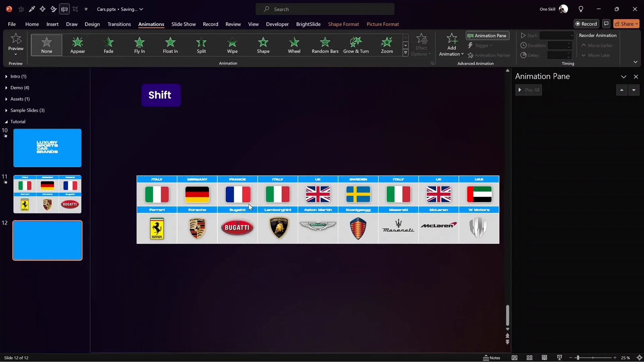Open the One Skill account avatar
Screen dimensions: 644x362
[563, 9]
